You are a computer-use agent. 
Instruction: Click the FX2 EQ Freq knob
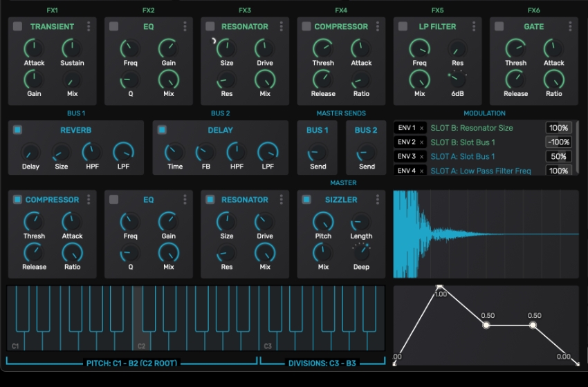click(x=131, y=48)
